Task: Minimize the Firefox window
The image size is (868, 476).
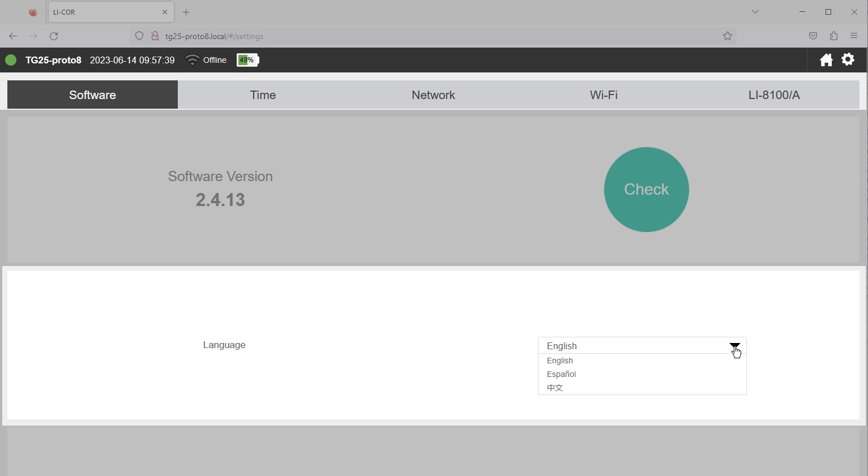Action: pyautogui.click(x=802, y=12)
